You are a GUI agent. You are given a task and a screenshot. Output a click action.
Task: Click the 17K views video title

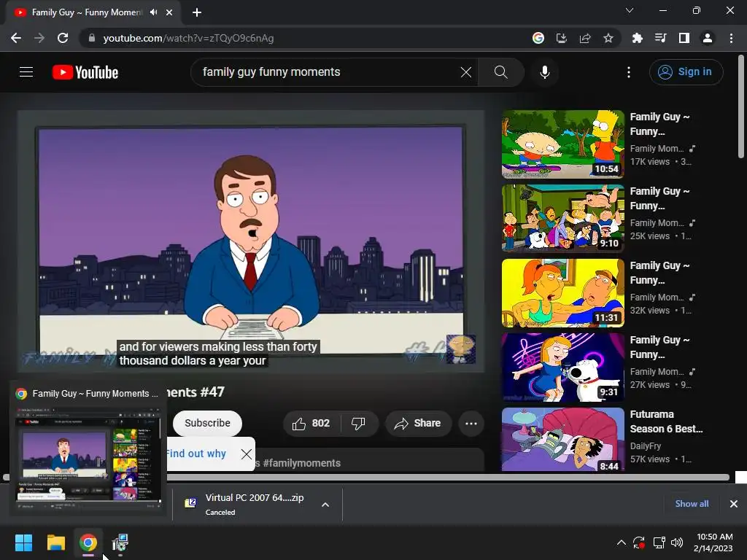pyautogui.click(x=659, y=124)
